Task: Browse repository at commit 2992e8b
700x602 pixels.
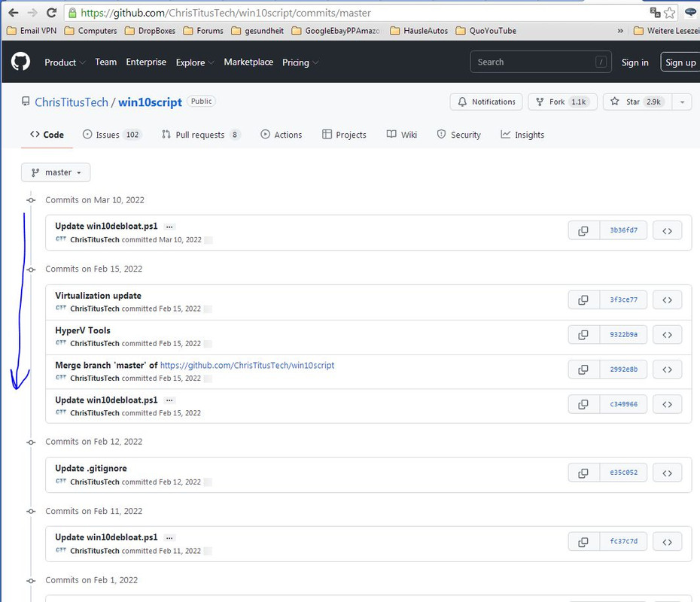Action: coord(667,369)
